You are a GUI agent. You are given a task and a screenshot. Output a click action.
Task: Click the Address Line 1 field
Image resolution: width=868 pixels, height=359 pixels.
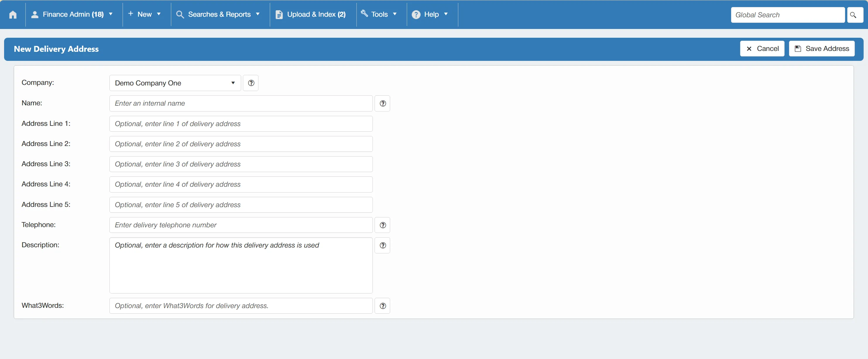pyautogui.click(x=241, y=123)
